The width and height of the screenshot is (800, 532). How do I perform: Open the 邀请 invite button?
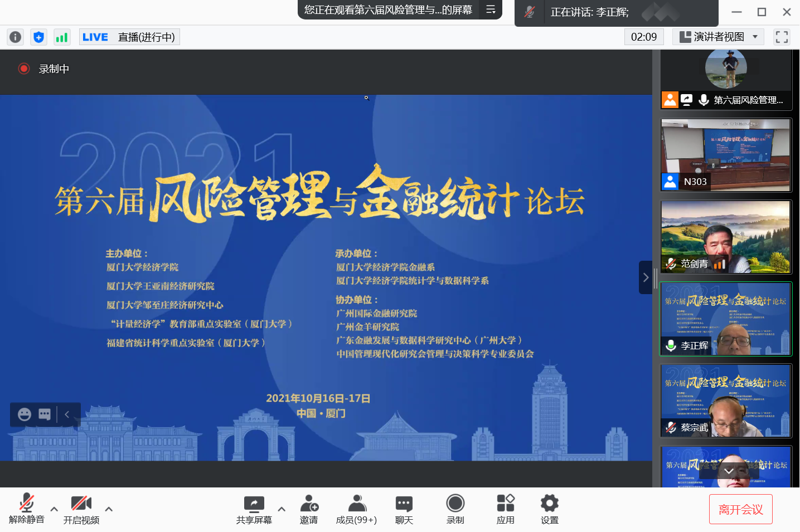pos(309,509)
